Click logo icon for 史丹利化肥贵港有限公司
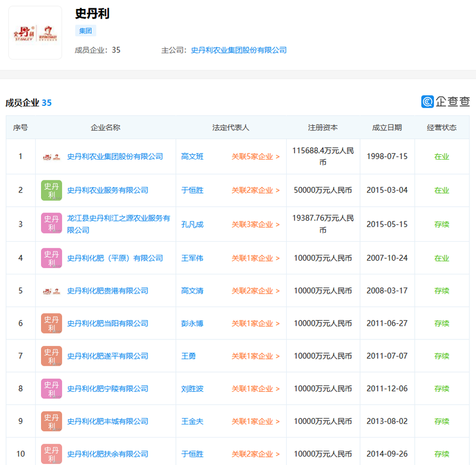The height and width of the screenshot is (465, 476). pyautogui.click(x=52, y=291)
